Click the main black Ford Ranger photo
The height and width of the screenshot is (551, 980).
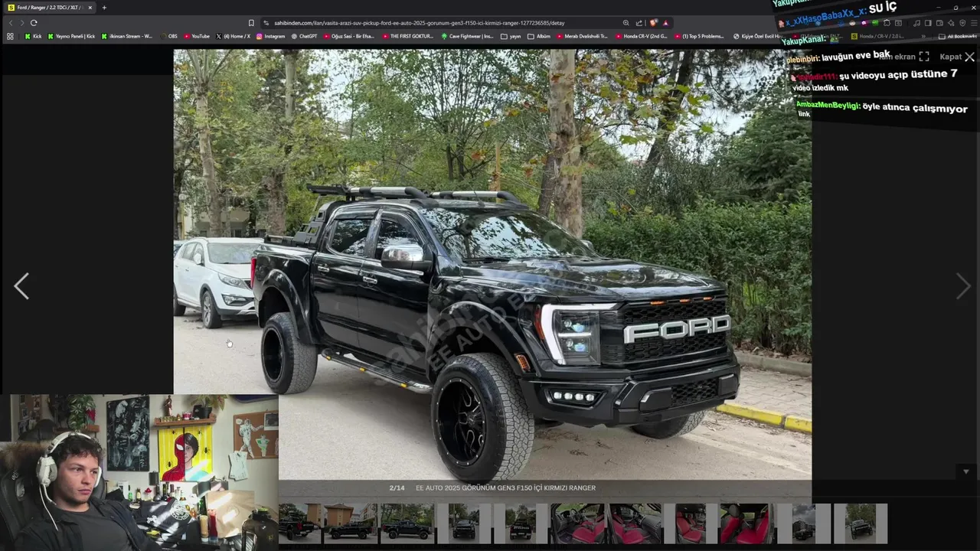point(492,264)
